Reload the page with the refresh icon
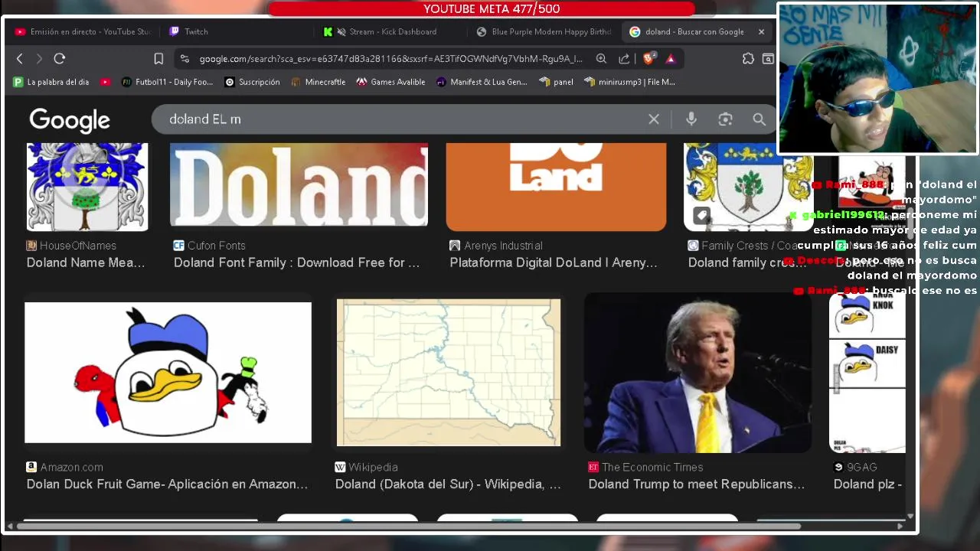The image size is (980, 551). click(60, 58)
